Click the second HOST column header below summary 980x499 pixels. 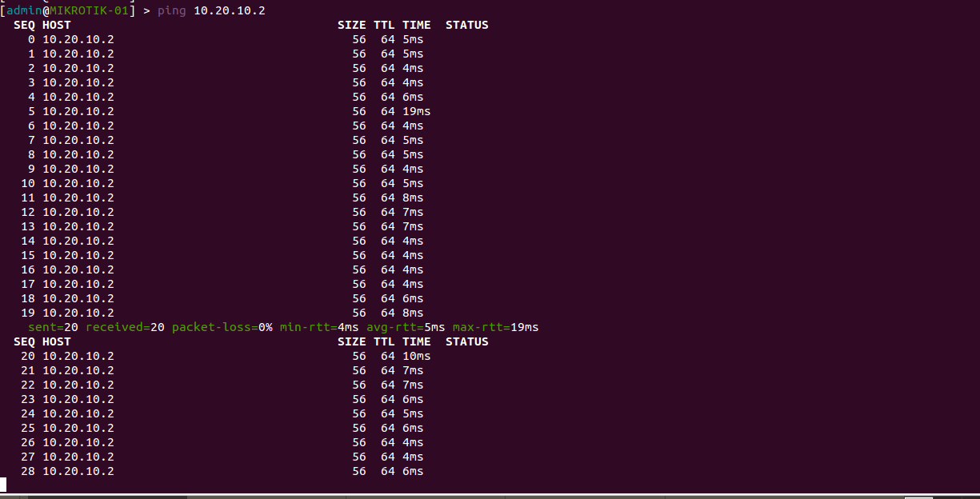pyautogui.click(x=56, y=341)
